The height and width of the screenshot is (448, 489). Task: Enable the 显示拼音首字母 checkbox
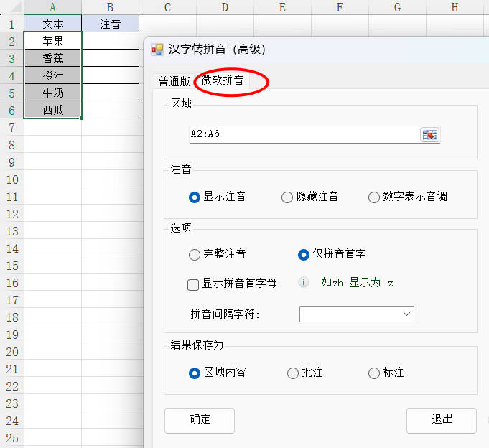193,284
